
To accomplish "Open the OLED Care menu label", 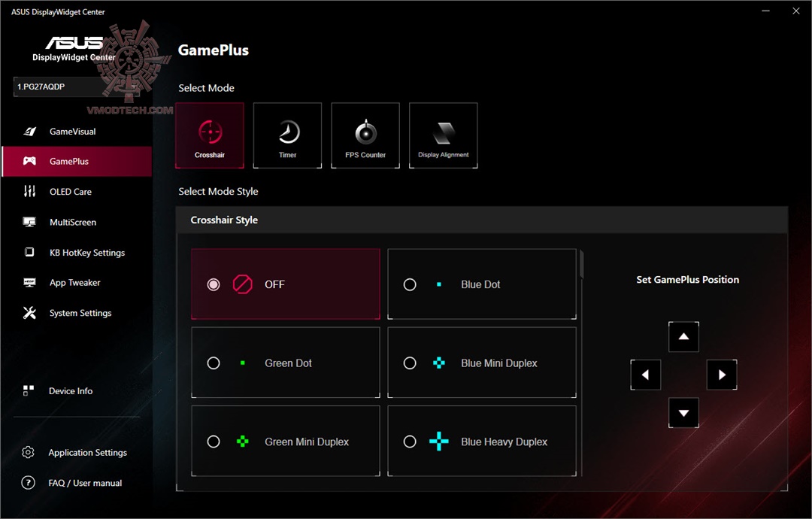I will click(71, 192).
